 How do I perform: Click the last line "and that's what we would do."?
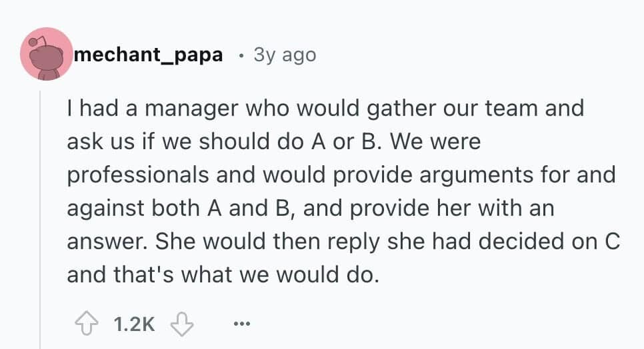[223, 274]
